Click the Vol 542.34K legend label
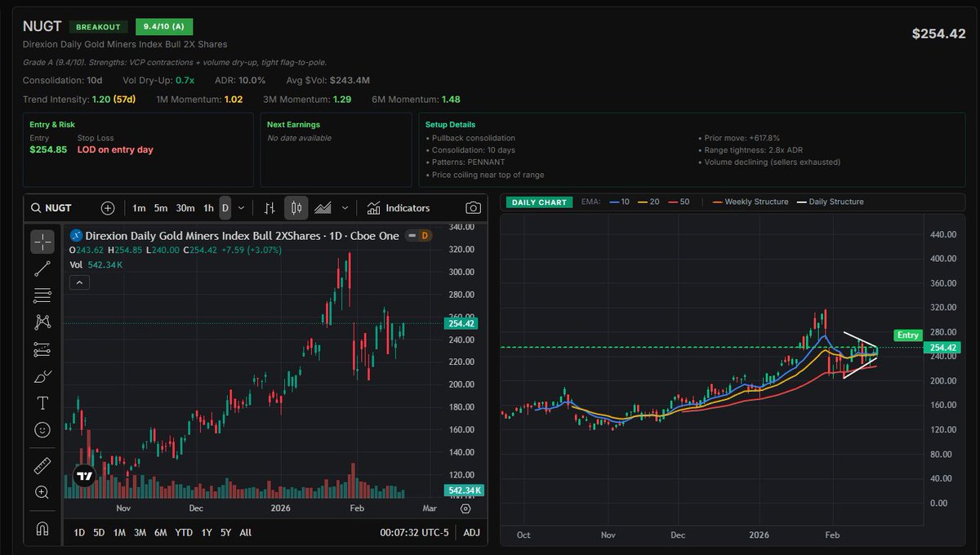The width and height of the screenshot is (980, 555). (x=96, y=264)
